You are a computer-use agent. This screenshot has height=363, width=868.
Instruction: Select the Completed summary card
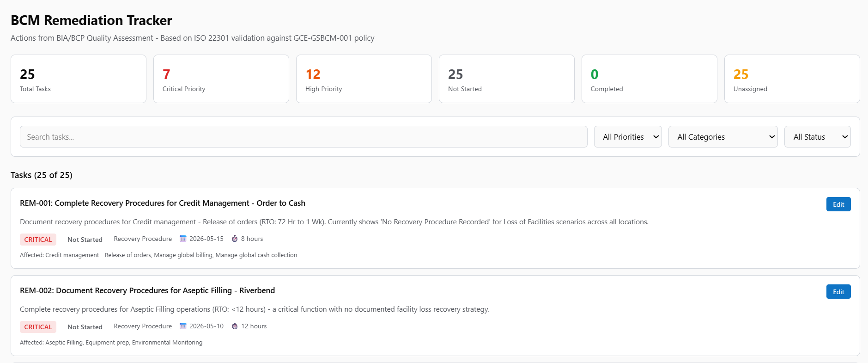point(649,79)
